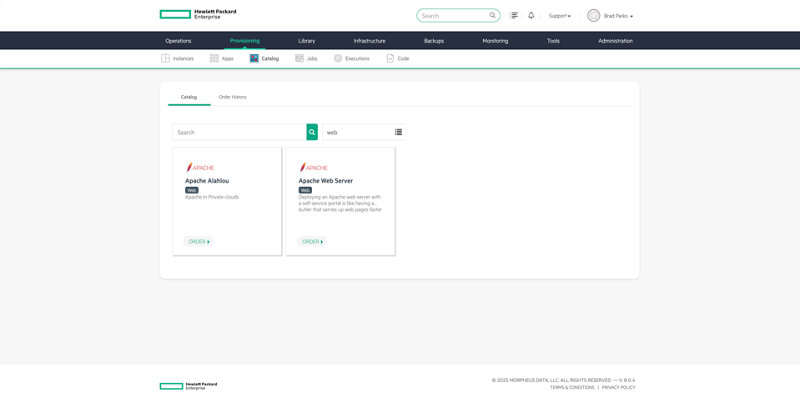Open the Monitoring menu
800x414 pixels.
click(495, 41)
